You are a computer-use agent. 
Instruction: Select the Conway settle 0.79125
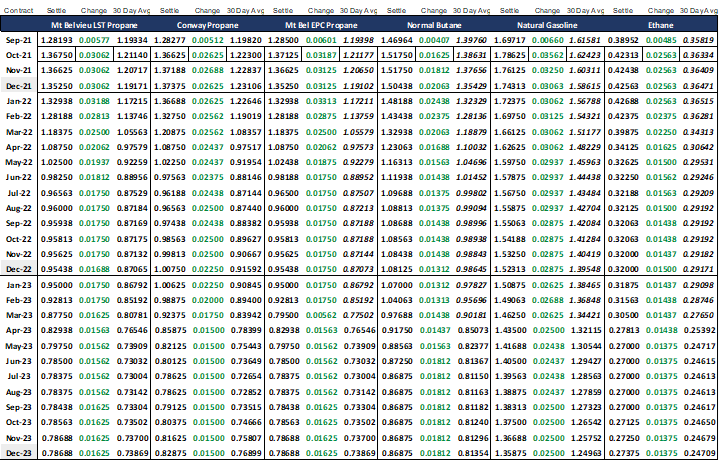(170, 407)
